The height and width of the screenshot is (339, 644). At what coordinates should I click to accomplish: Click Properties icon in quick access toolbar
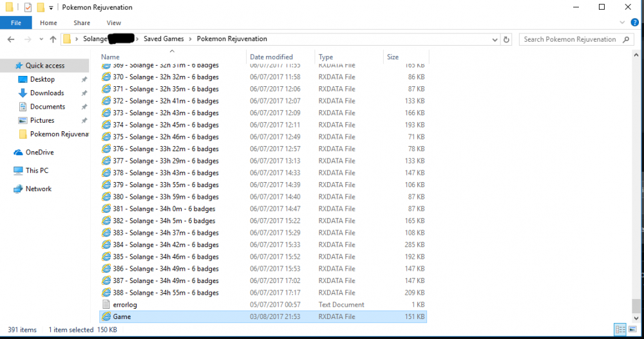click(x=28, y=7)
